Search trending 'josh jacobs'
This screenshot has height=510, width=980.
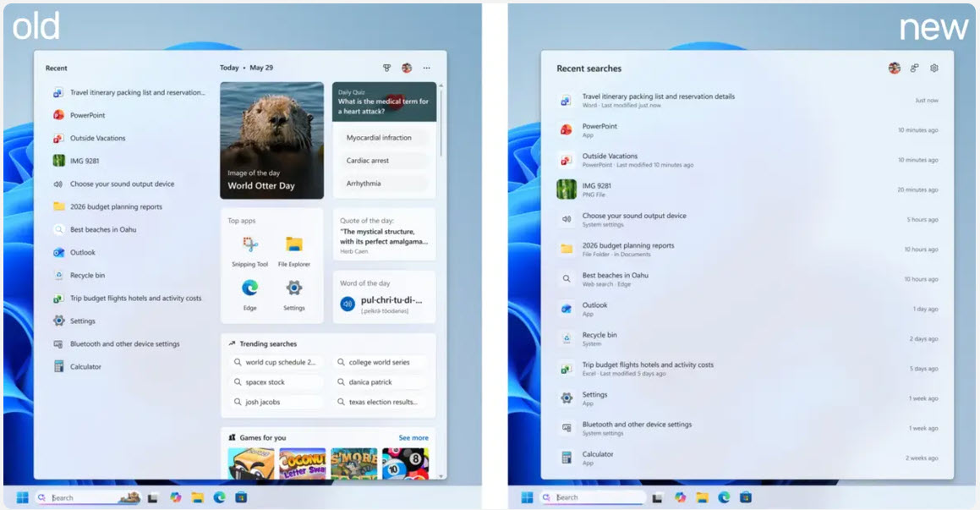tap(275, 403)
